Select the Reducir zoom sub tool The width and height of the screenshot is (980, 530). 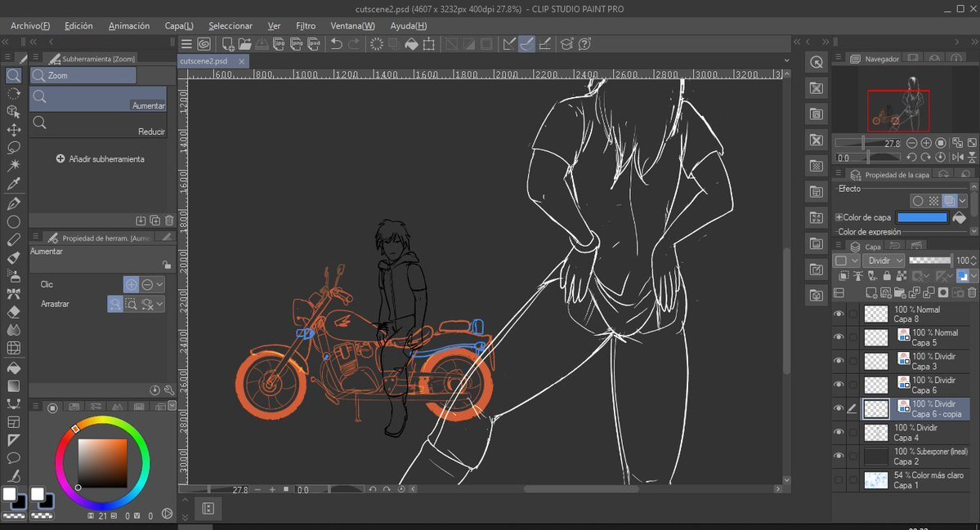click(98, 125)
